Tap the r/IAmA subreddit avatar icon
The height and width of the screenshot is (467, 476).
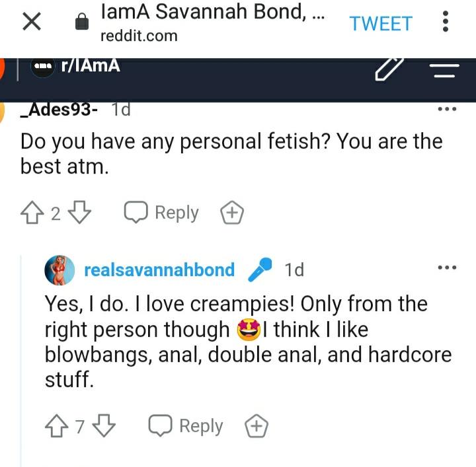tap(44, 67)
